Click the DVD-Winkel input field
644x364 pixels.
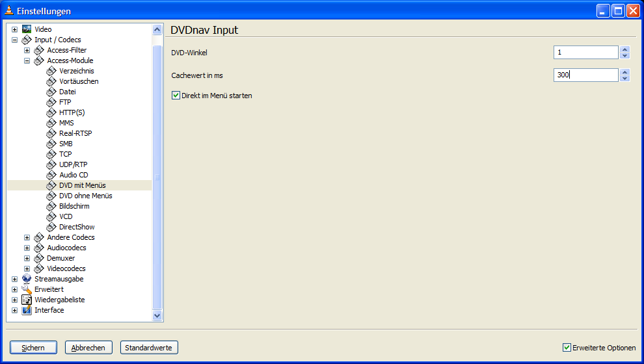[x=585, y=52]
